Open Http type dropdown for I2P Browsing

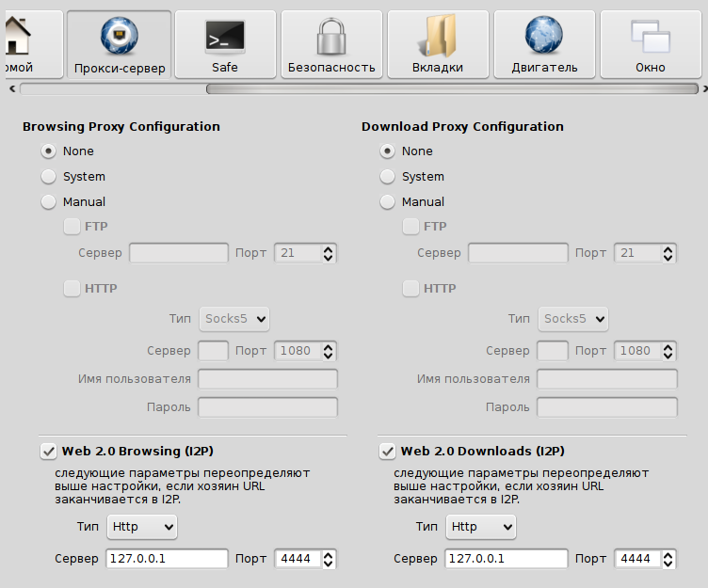(142, 527)
